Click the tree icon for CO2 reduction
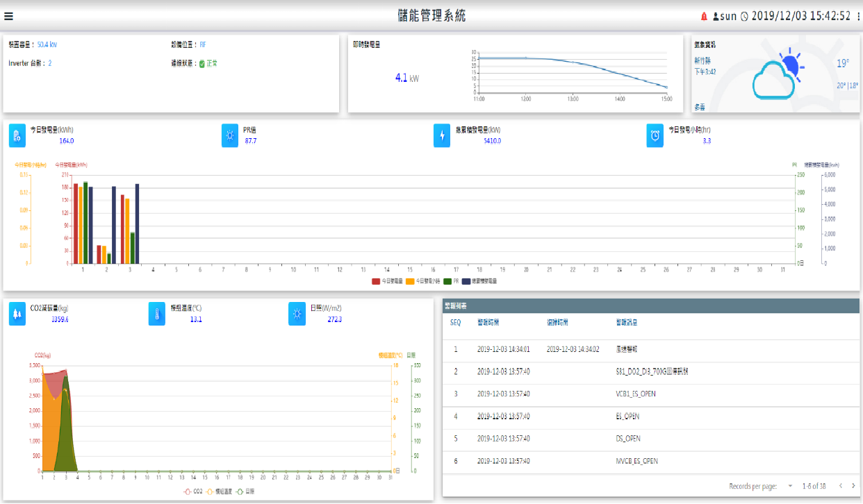The width and height of the screenshot is (863, 504). 17,314
